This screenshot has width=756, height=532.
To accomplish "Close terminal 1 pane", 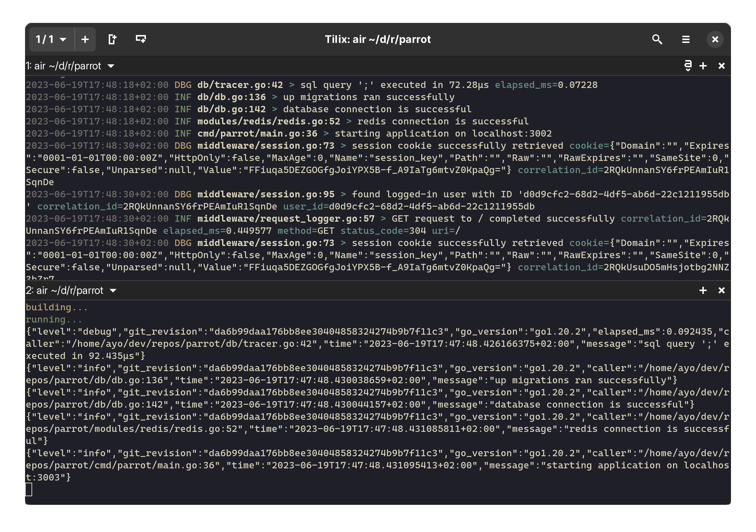I will 722,66.
